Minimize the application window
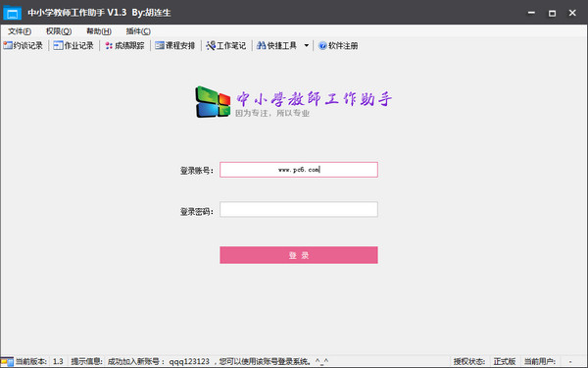Viewport: 588px width, 368px height. pyautogui.click(x=531, y=13)
